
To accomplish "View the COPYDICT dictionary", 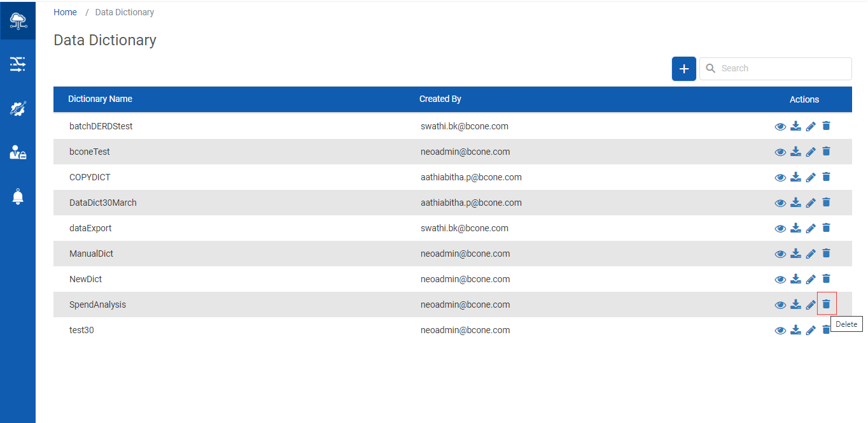I will pyautogui.click(x=780, y=178).
